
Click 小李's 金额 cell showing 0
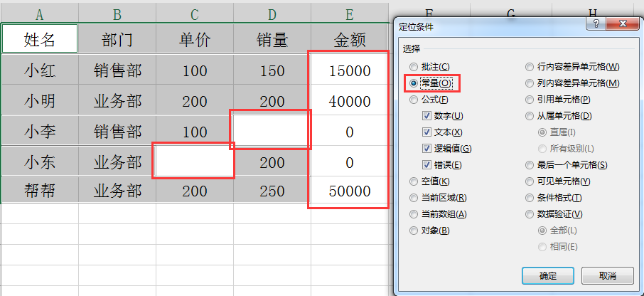(350, 131)
